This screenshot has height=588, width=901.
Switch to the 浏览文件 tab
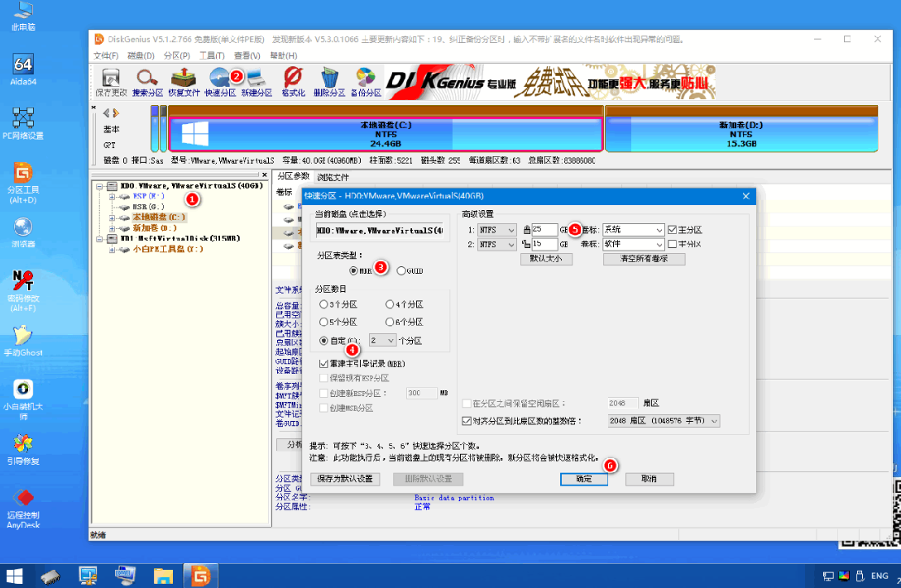coord(333,177)
